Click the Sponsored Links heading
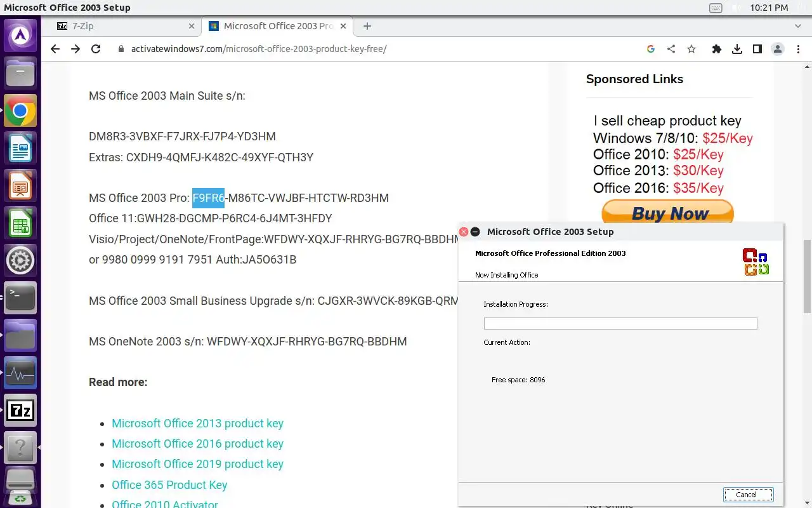 634,79
